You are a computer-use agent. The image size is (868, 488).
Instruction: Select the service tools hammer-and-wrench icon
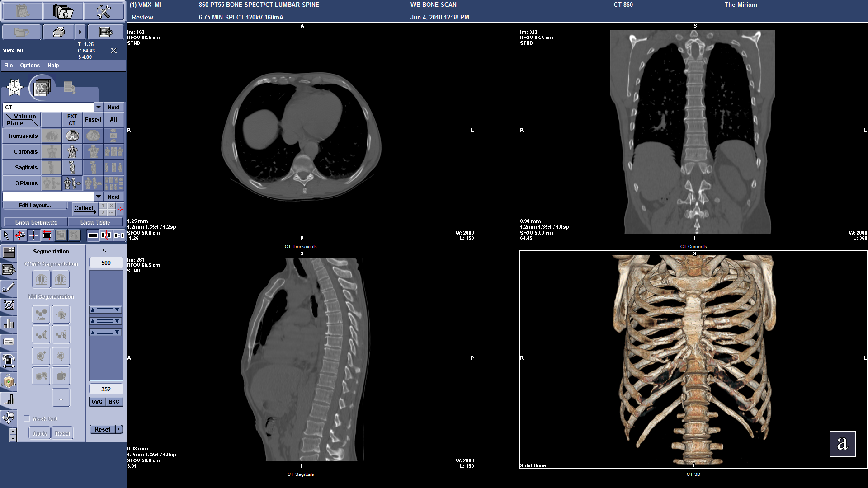click(x=104, y=11)
